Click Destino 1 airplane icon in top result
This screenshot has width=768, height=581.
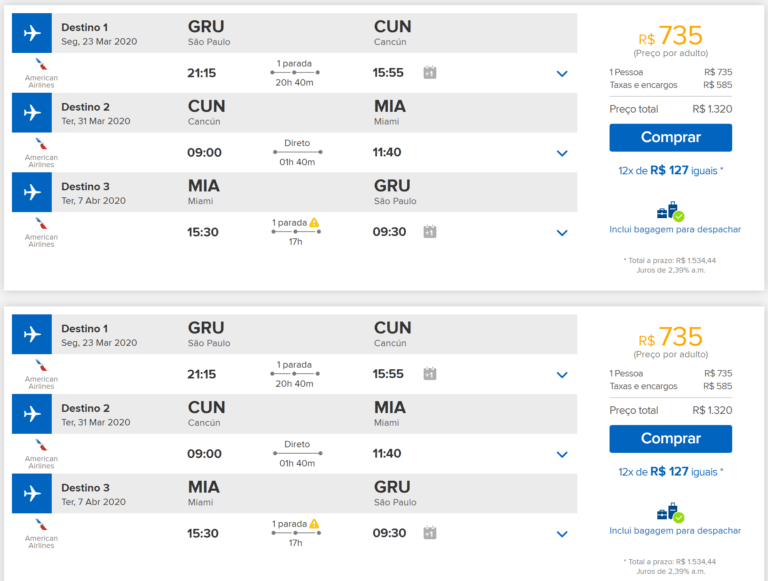point(31,33)
